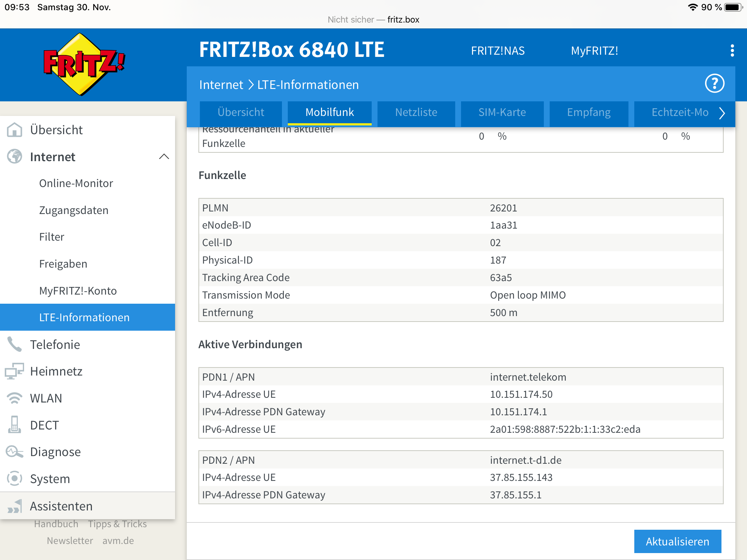747x560 pixels.
Task: Switch to the SIM-Karte tab
Action: click(502, 112)
